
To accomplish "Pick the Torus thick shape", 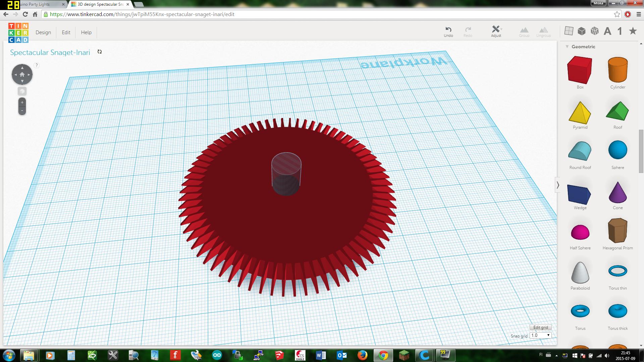I will click(x=618, y=311).
